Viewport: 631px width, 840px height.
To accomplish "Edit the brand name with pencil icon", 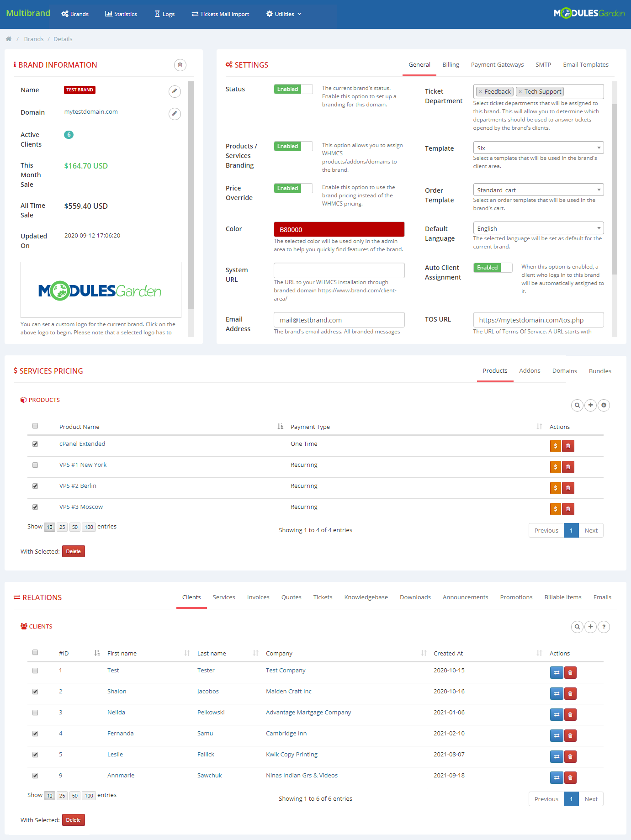I will pyautogui.click(x=175, y=91).
